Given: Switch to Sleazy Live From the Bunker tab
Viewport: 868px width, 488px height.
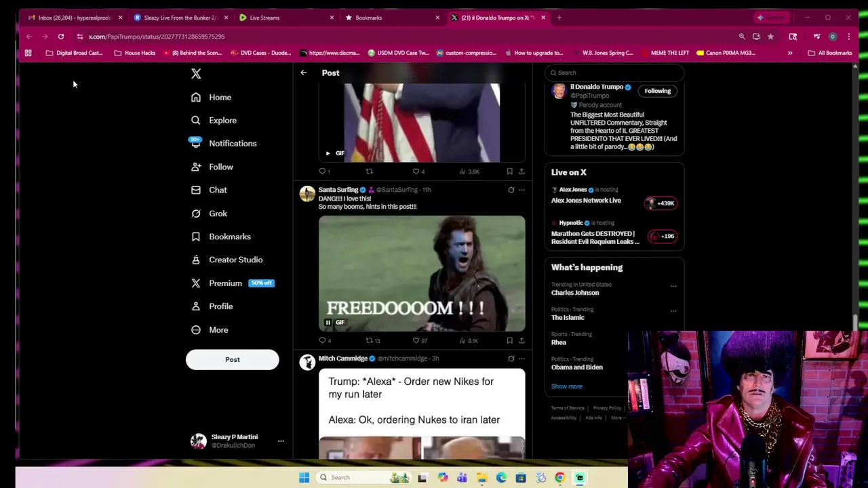Looking at the screenshot, I should coord(180,18).
